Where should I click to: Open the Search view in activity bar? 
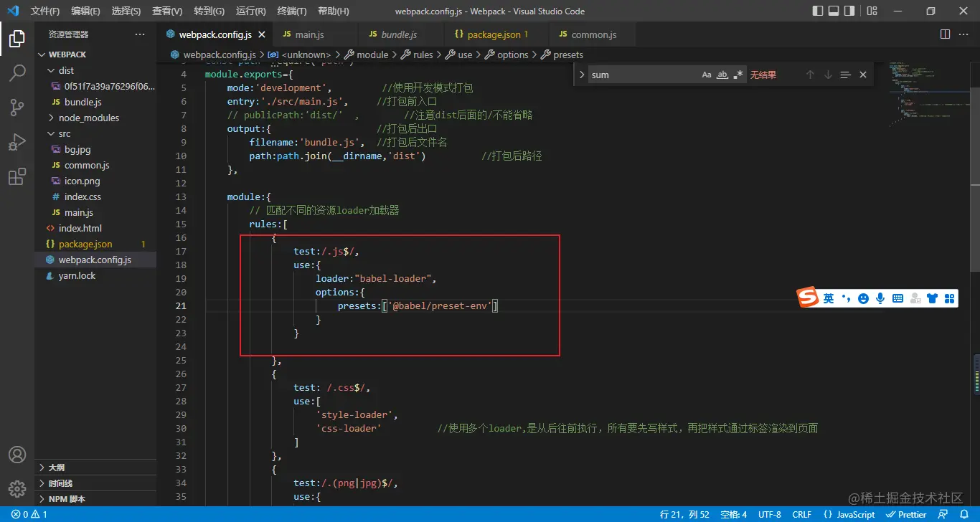[17, 73]
